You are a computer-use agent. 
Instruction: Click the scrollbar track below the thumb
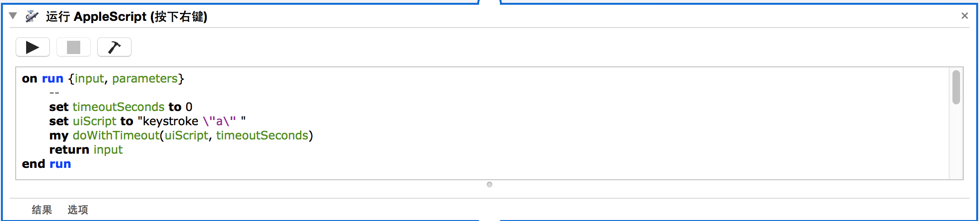[956, 142]
